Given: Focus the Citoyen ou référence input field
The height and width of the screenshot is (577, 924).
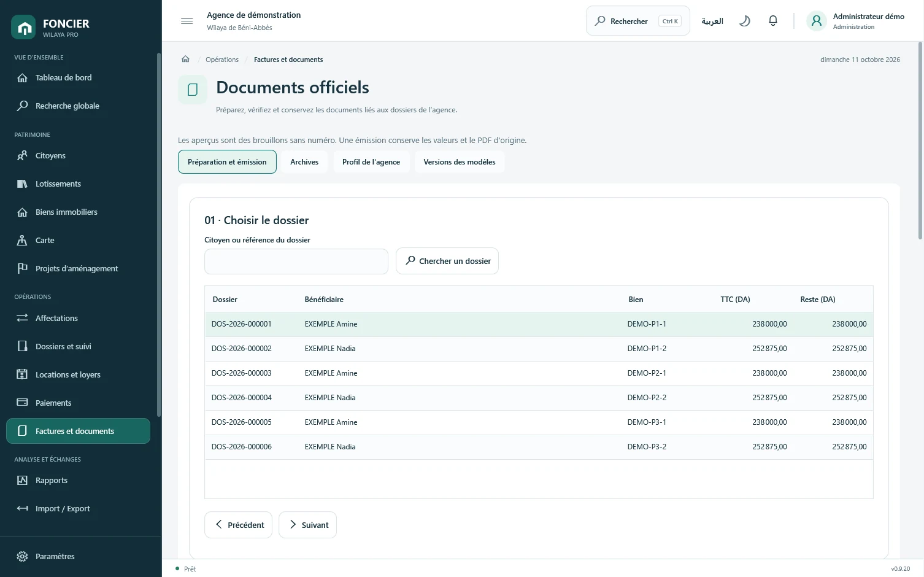Looking at the screenshot, I should [x=296, y=261].
